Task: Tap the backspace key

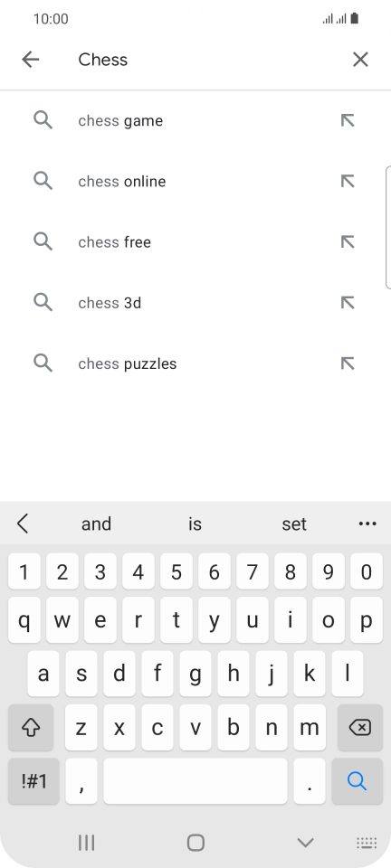Action: [360, 727]
